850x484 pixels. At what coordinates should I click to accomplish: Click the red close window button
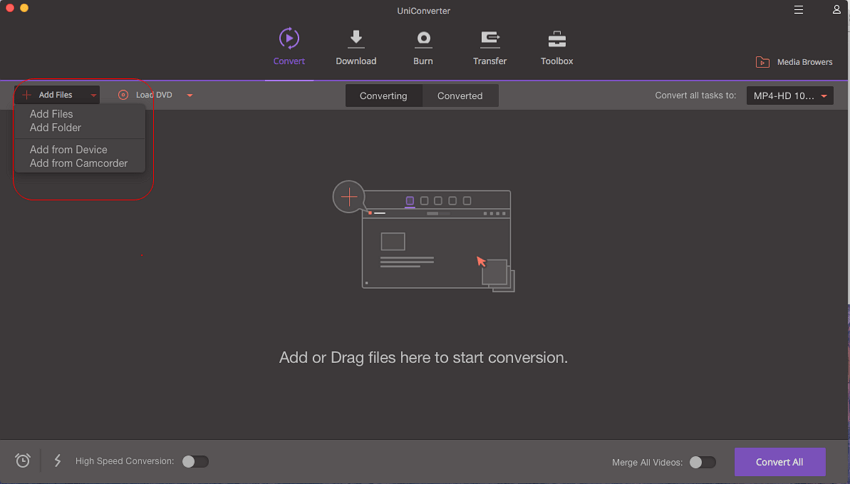tap(10, 8)
